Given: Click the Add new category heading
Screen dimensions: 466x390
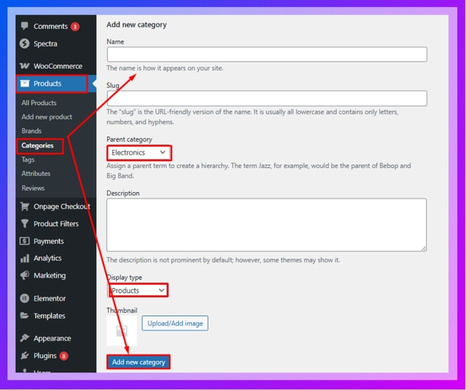Looking at the screenshot, I should click(x=137, y=25).
